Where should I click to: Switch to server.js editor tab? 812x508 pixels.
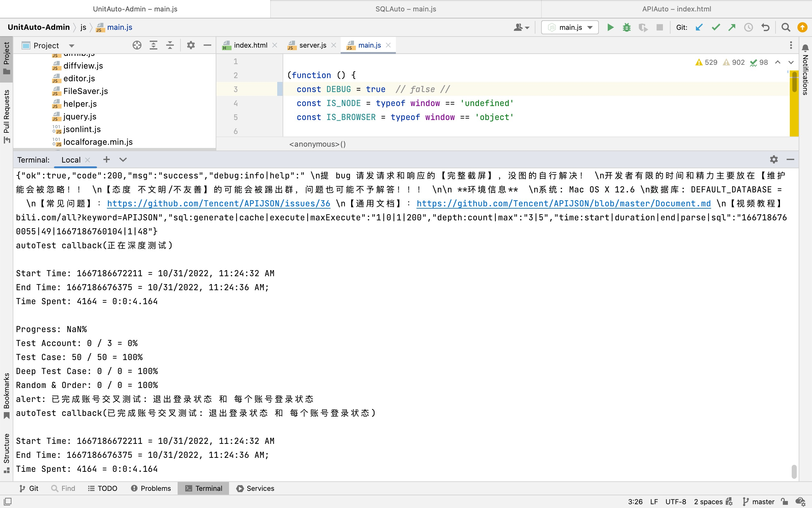312,45
